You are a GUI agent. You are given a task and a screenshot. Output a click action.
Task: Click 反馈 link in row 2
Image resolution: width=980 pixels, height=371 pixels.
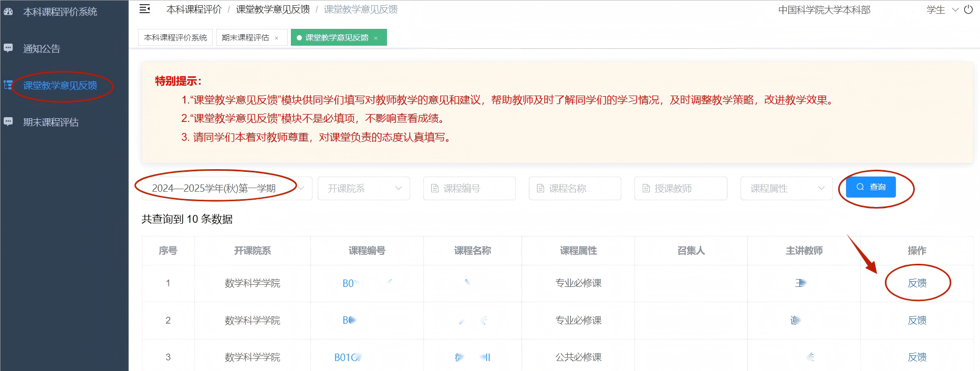coord(917,320)
